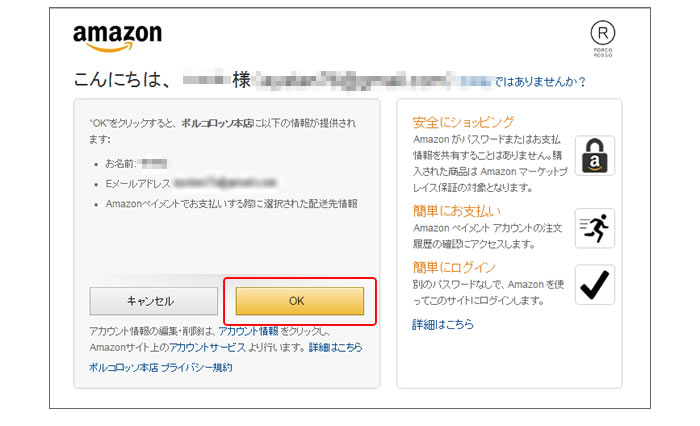Click 詳細はこちら in the right panel
Image resolution: width=700 pixels, height=426 pixels.
443,325
